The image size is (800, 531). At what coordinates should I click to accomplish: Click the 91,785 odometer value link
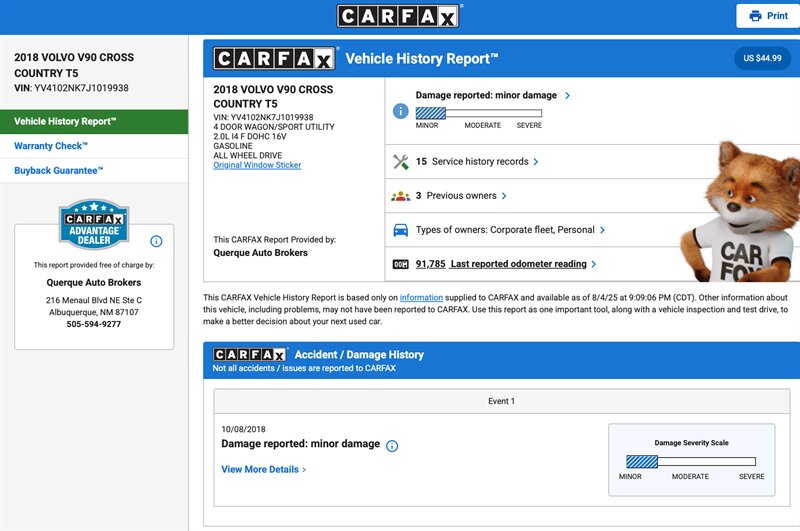click(x=431, y=264)
